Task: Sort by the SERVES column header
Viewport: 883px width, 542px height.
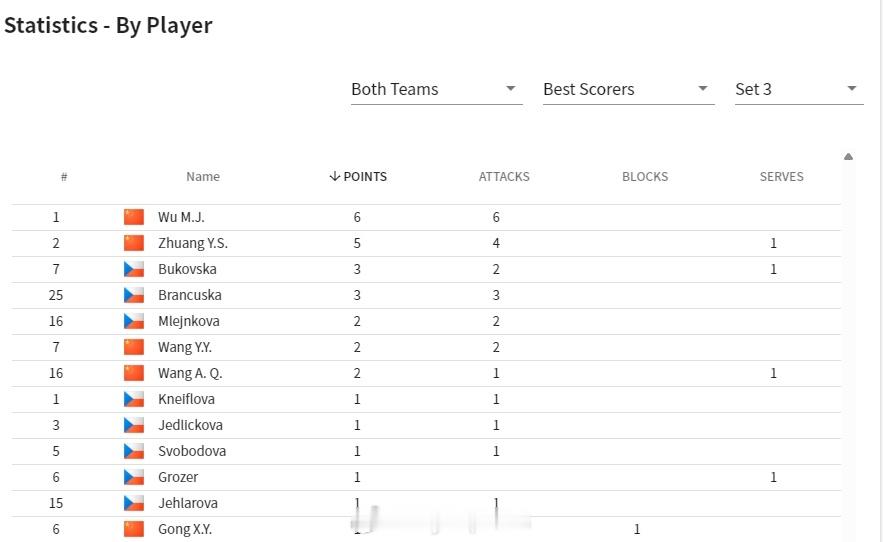Action: point(781,177)
